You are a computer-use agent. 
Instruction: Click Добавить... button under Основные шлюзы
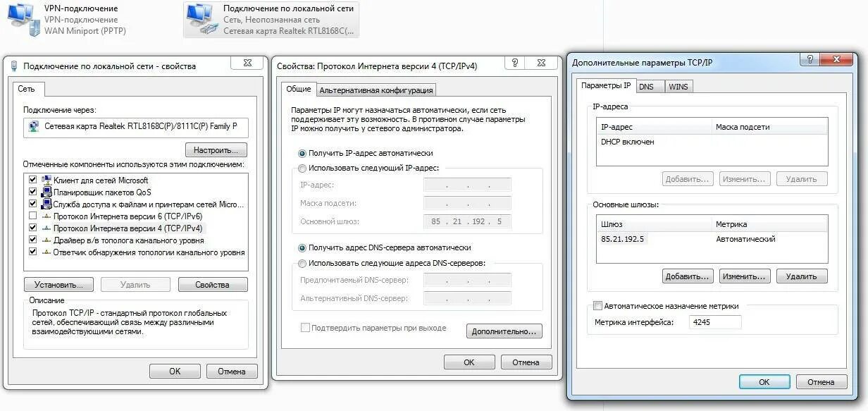click(688, 276)
